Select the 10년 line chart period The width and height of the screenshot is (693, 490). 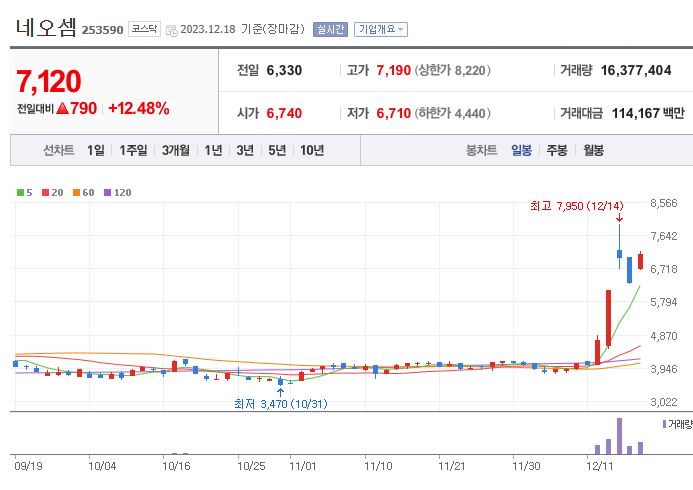point(312,151)
